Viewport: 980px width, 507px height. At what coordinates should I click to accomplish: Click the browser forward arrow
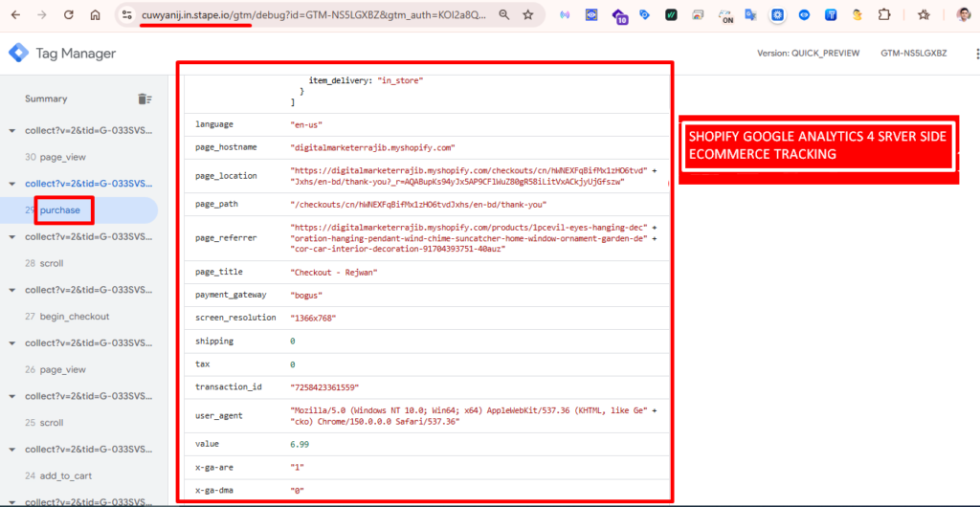coord(42,15)
